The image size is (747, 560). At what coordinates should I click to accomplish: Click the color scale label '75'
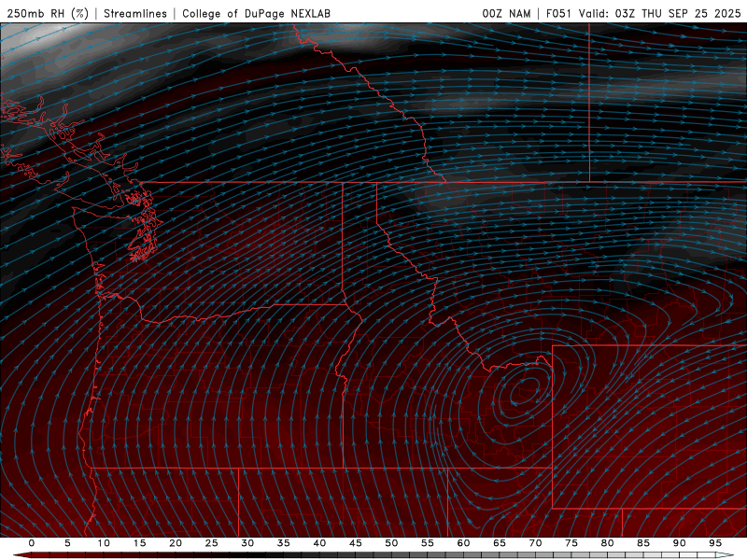(x=571, y=543)
